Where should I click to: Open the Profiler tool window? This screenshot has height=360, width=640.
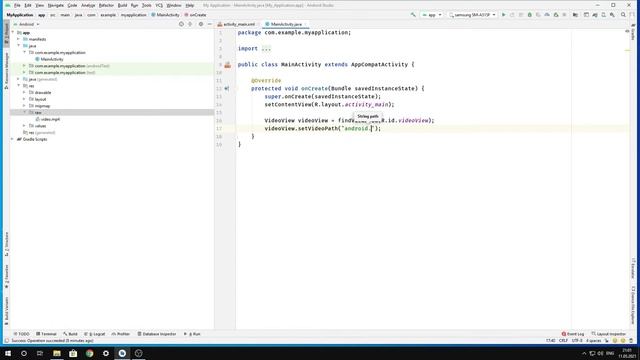(121, 334)
